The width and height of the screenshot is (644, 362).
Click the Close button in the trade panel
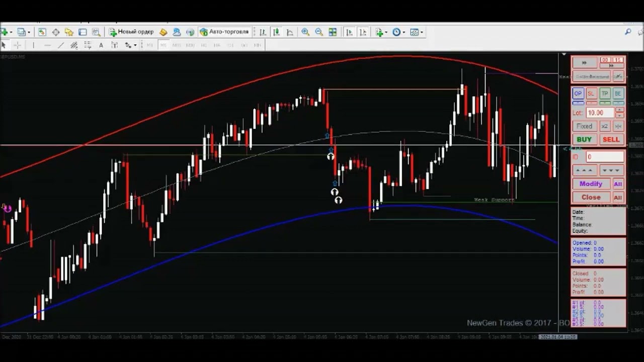tap(591, 197)
